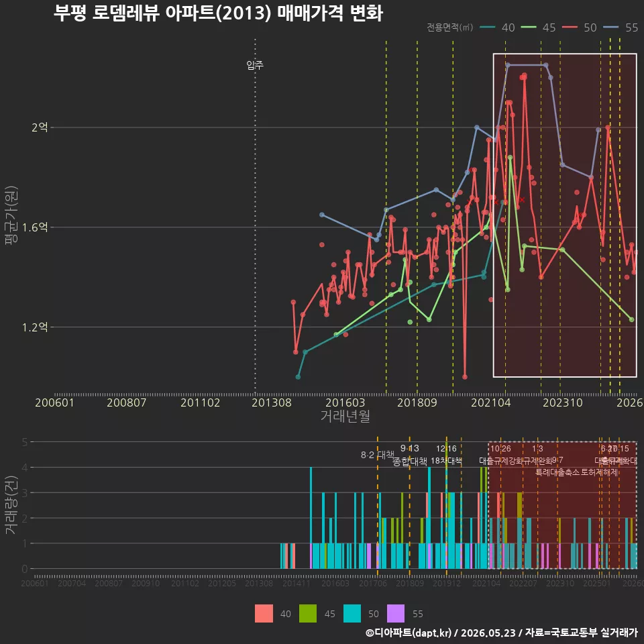
Task: Click the 1.2억 y-axis tick label
Action: click(35, 327)
